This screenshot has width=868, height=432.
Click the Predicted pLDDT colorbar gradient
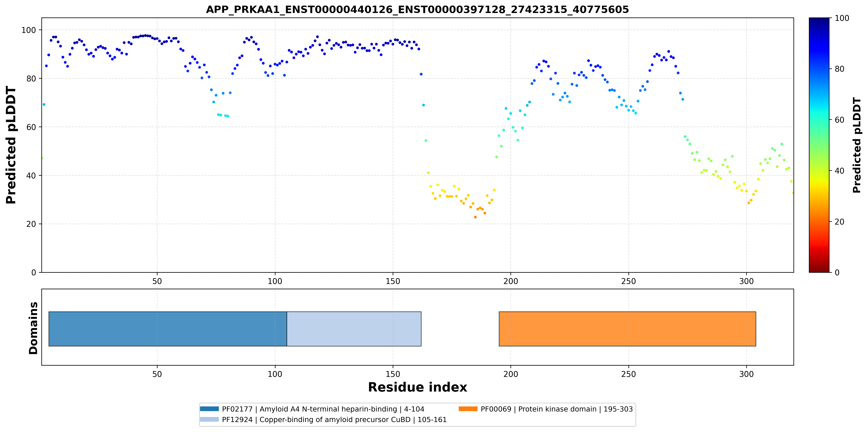(x=819, y=145)
